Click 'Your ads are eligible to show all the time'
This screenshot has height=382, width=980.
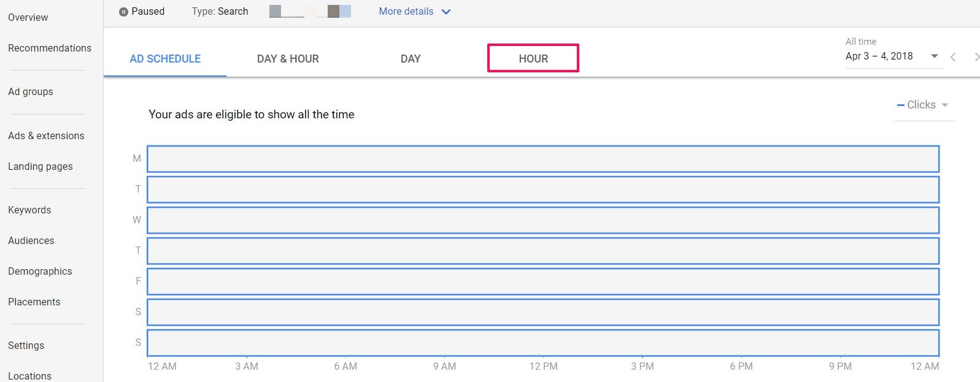click(252, 115)
